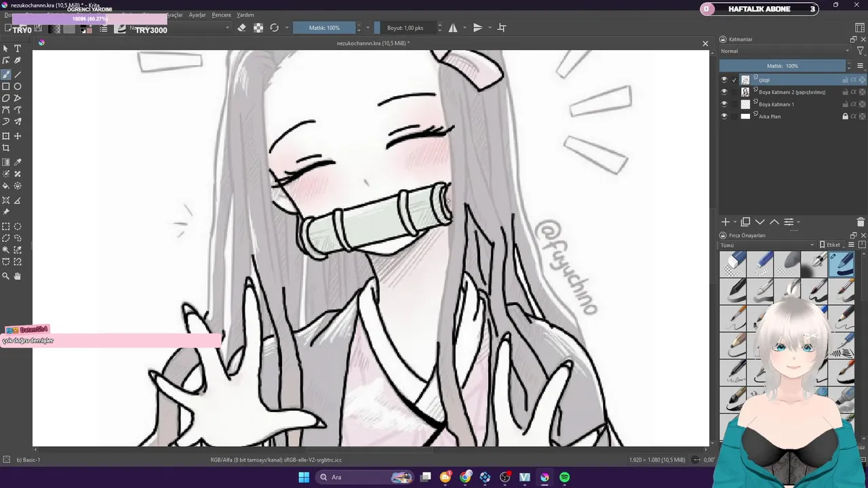Move layer up with the up arrow
The width and height of the screenshot is (868, 488).
774,222
